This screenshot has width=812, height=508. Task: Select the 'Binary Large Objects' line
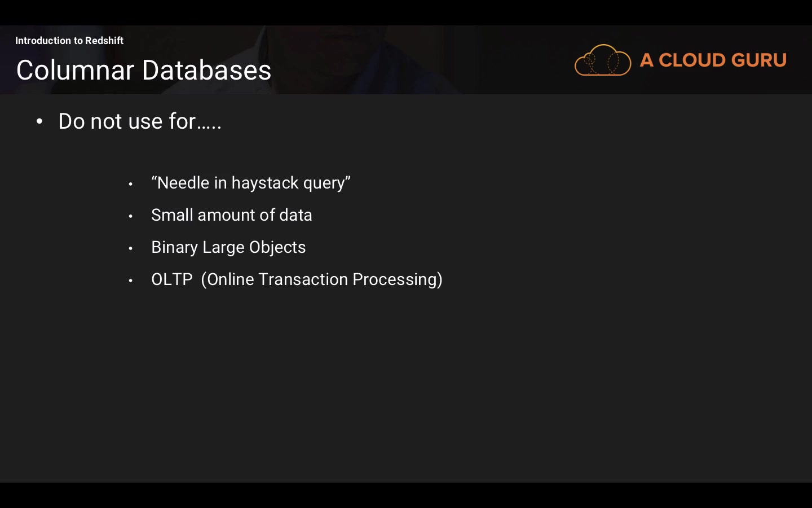tap(228, 247)
